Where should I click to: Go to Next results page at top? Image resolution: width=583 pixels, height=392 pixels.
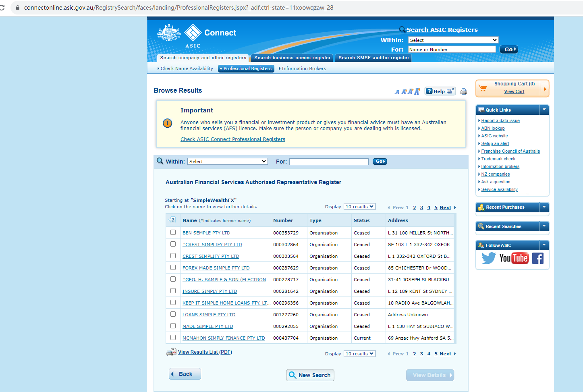pyautogui.click(x=445, y=207)
